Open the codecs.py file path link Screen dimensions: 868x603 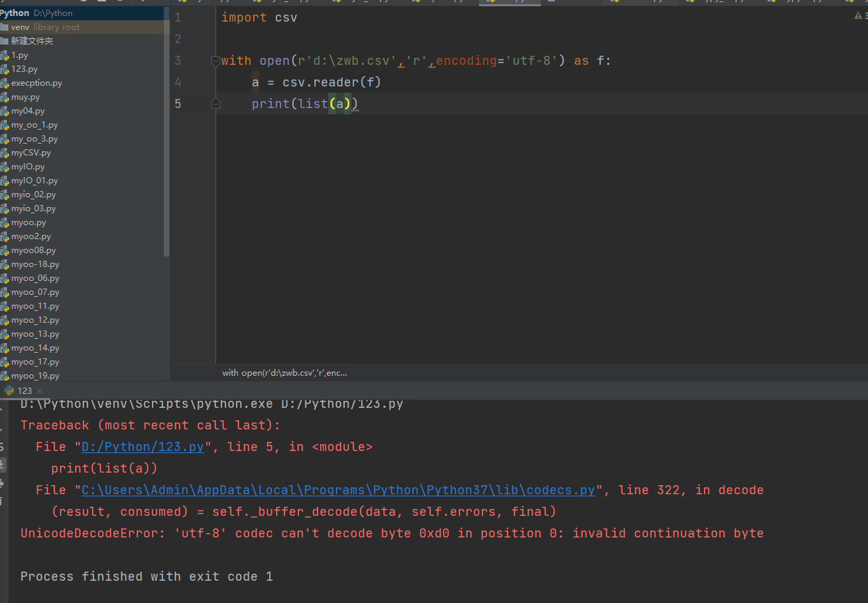click(x=338, y=490)
